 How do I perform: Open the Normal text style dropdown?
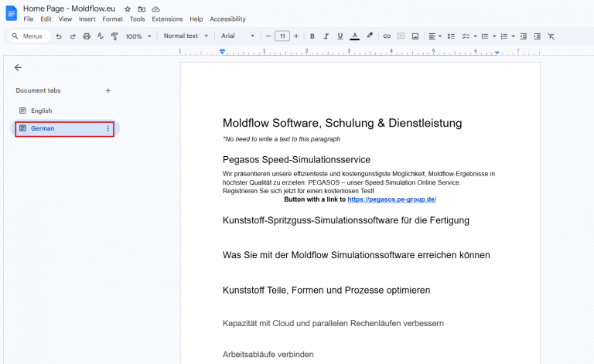pos(186,36)
